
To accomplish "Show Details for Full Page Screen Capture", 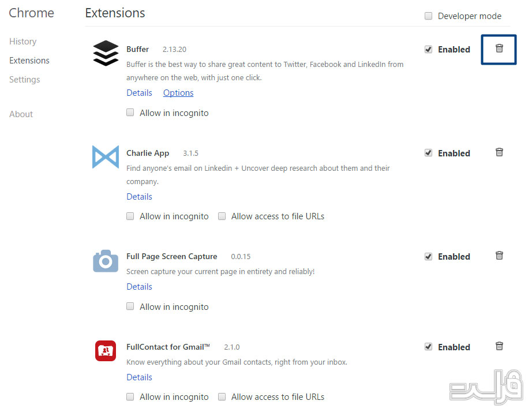I will 139,286.
